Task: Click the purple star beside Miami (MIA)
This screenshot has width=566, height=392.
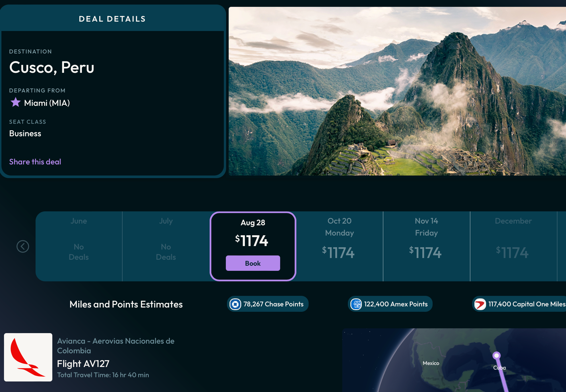Action: tap(15, 102)
